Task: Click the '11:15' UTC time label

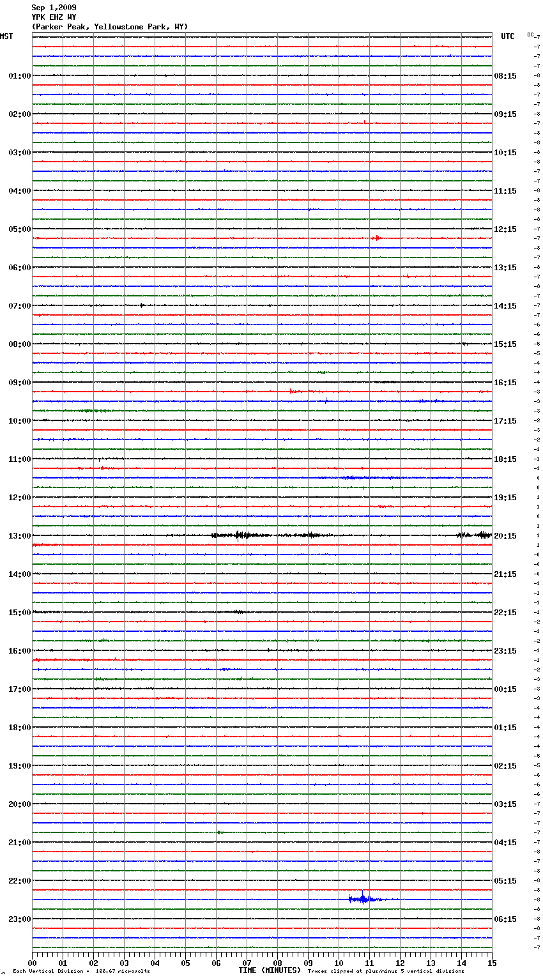Action: [x=505, y=191]
